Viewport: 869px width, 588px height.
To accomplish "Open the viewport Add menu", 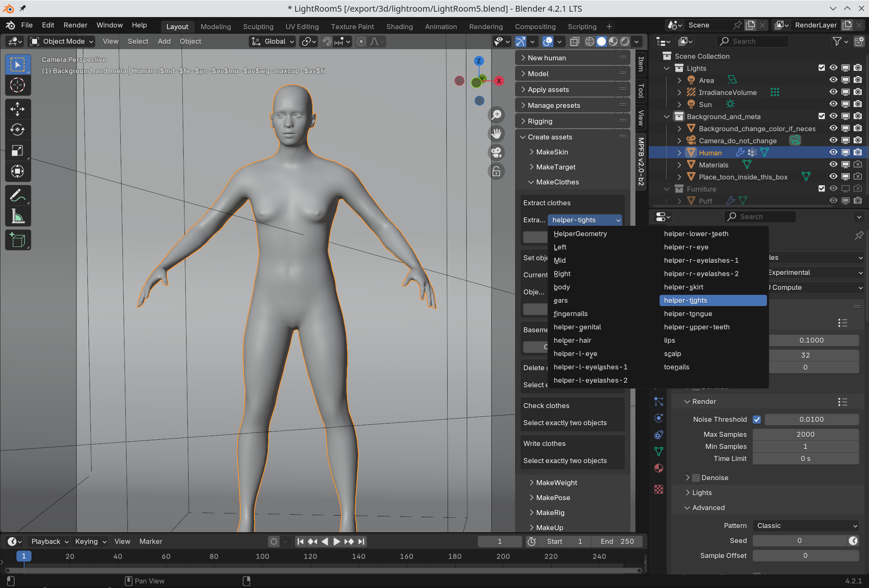I will click(164, 41).
